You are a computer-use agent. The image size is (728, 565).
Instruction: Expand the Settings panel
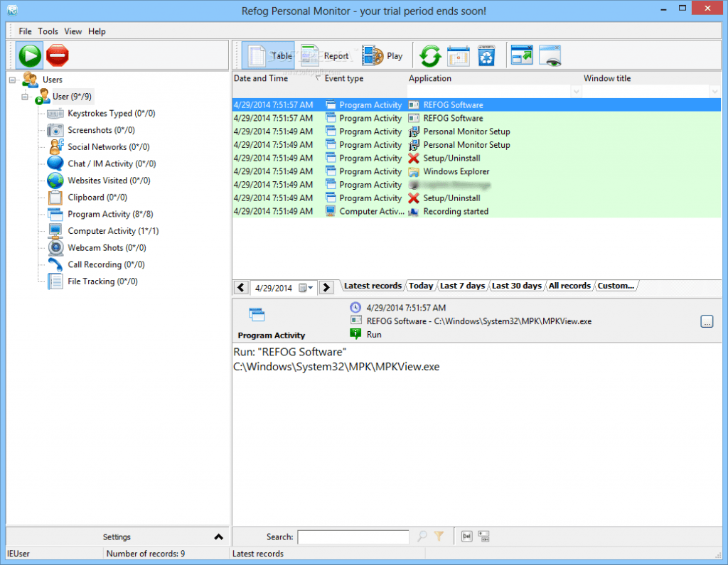[218, 537]
